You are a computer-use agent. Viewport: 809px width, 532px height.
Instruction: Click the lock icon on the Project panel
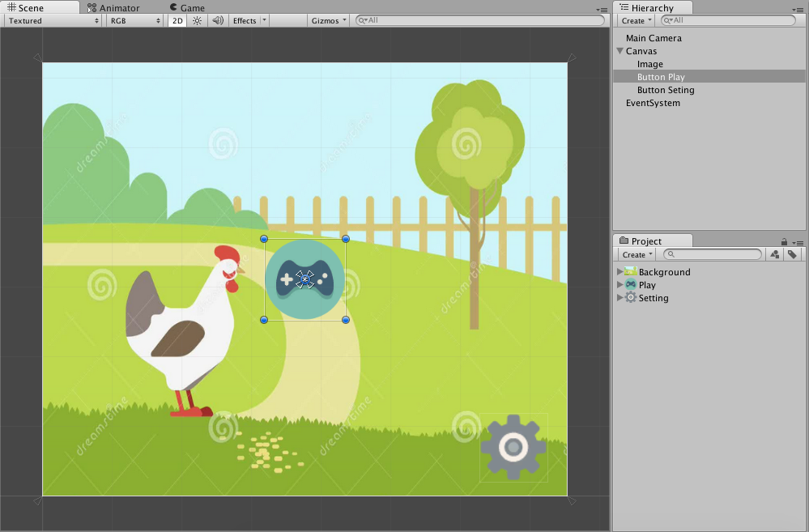(x=783, y=240)
